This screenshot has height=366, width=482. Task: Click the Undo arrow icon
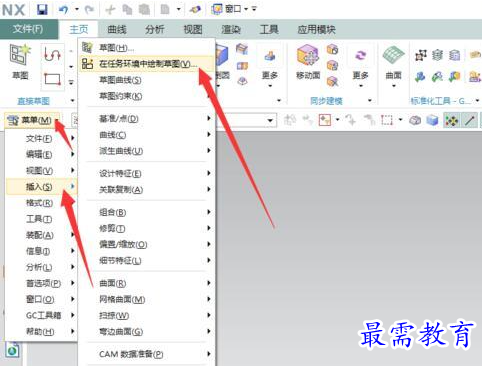63,10
